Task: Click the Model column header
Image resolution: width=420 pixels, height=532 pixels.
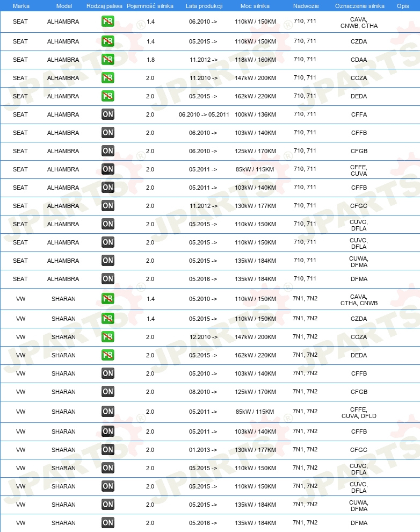Action: click(64, 6)
